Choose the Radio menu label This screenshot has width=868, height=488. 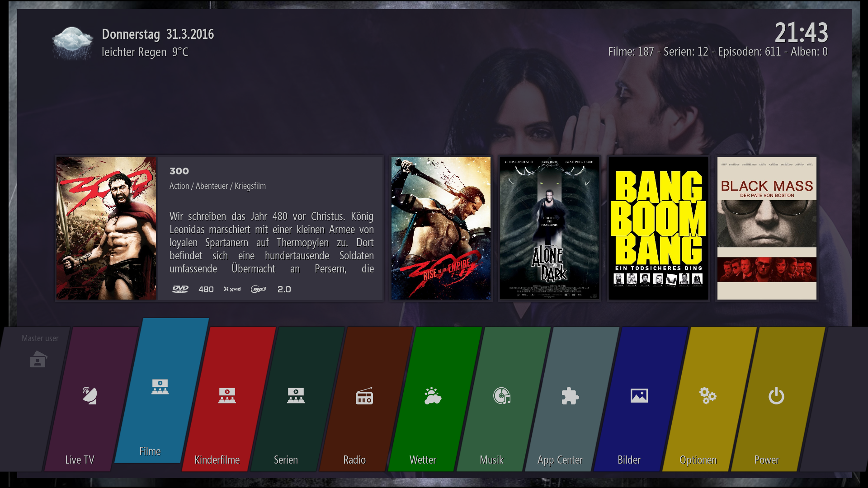(354, 460)
